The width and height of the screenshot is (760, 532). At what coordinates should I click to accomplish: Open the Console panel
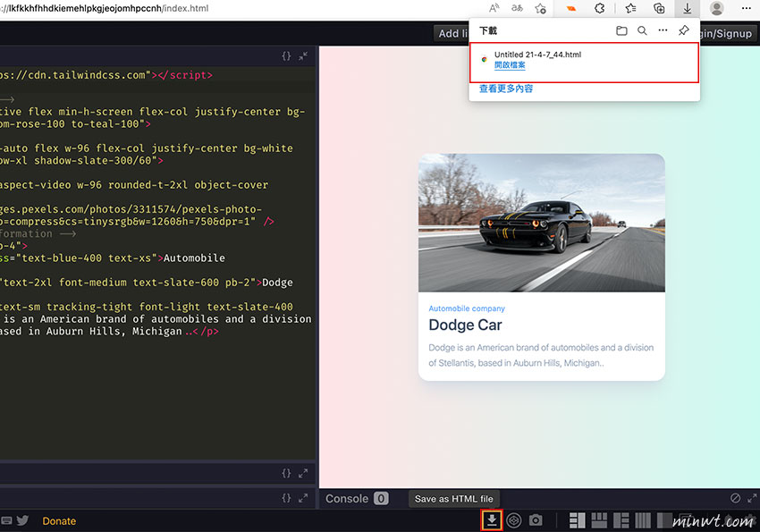coord(347,499)
